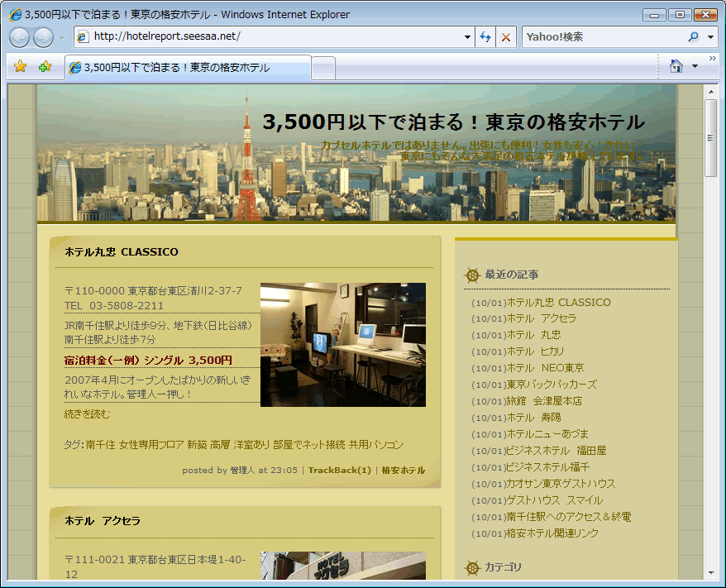The image size is (726, 588).
Task: Click in the Yahoo! search box
Action: point(604,37)
